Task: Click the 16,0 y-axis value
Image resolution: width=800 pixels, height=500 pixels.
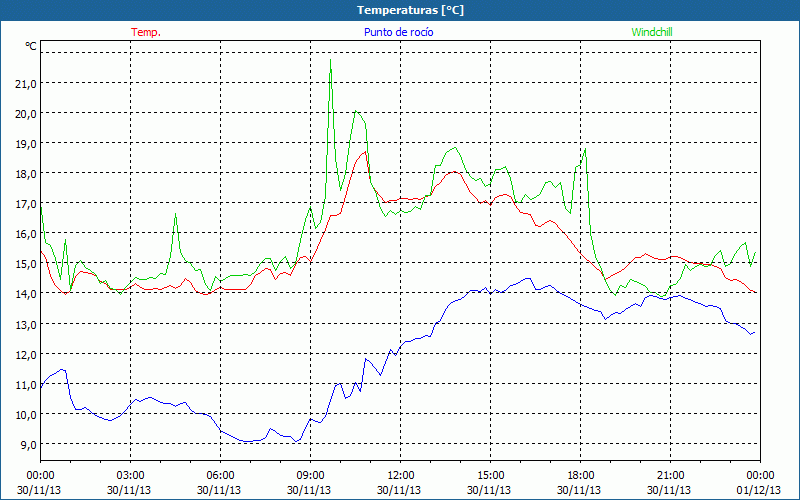Action: [x=26, y=234]
